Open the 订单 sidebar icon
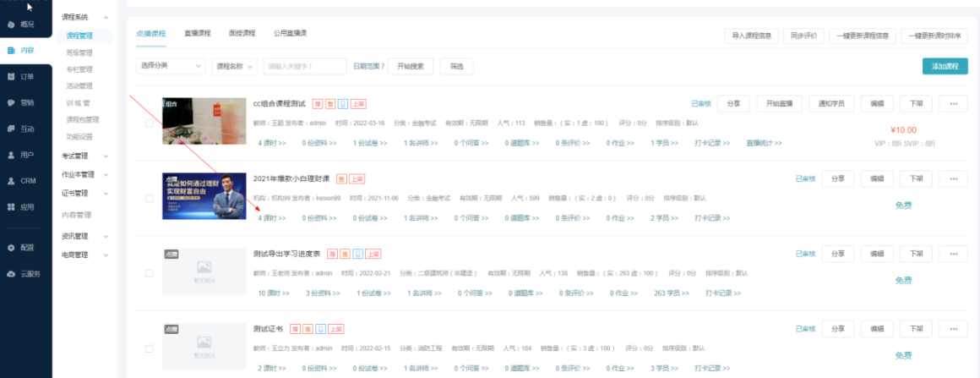Screen dimensions: 980x378 pyautogui.click(x=11, y=77)
